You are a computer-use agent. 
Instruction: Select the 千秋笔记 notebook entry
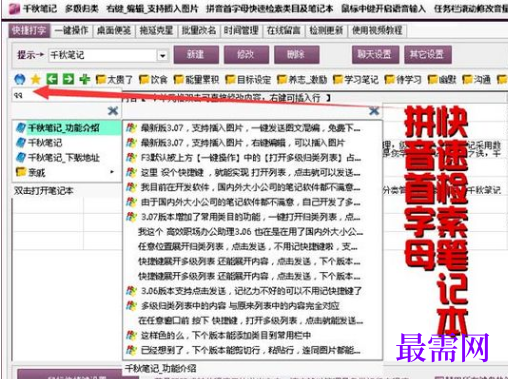67,143
